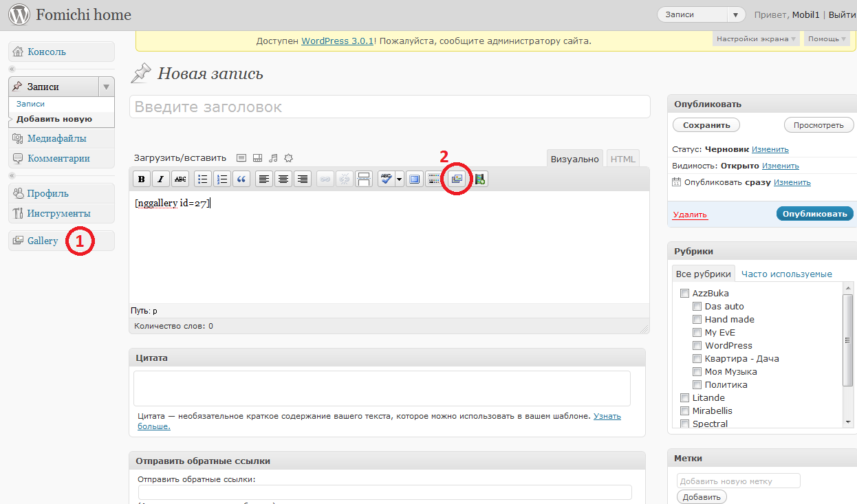Image resolution: width=857 pixels, height=504 pixels.
Task: Switch to the HTML editor tab
Action: pos(623,159)
